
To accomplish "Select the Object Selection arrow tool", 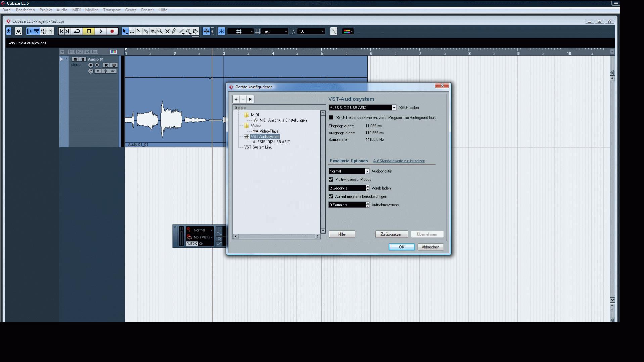I will pyautogui.click(x=125, y=31).
